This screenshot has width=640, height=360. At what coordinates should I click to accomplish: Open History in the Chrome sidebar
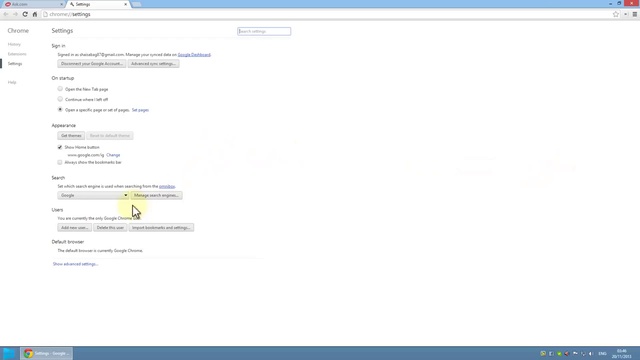(x=14, y=44)
